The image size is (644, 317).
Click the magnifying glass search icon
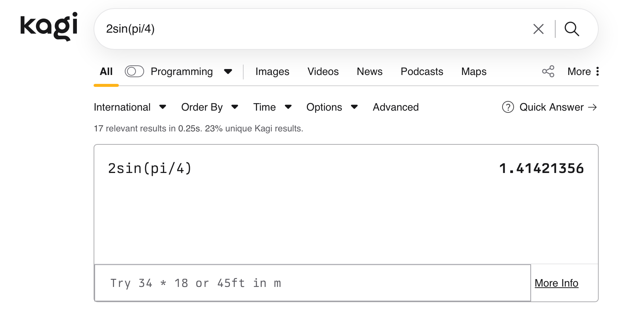pos(572,29)
